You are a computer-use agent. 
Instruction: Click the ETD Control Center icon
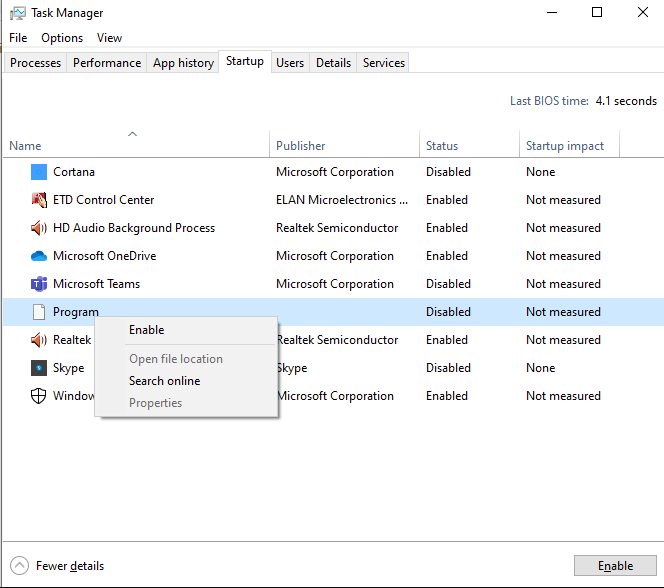[39, 200]
